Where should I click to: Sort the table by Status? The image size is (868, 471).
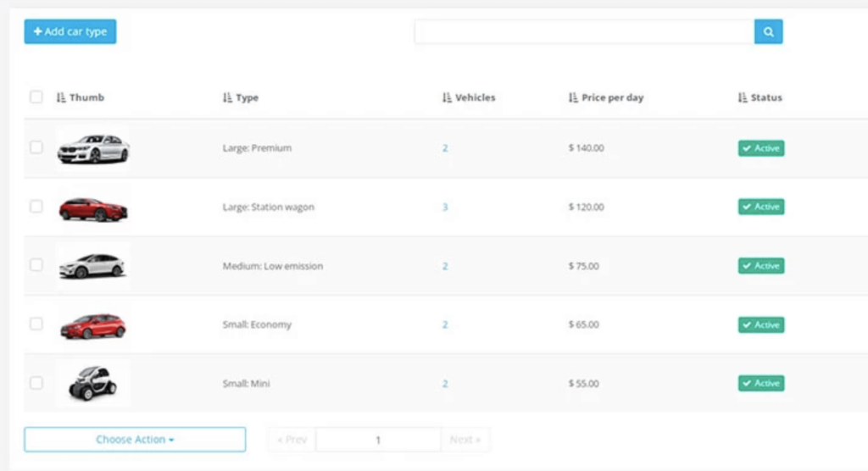point(760,97)
